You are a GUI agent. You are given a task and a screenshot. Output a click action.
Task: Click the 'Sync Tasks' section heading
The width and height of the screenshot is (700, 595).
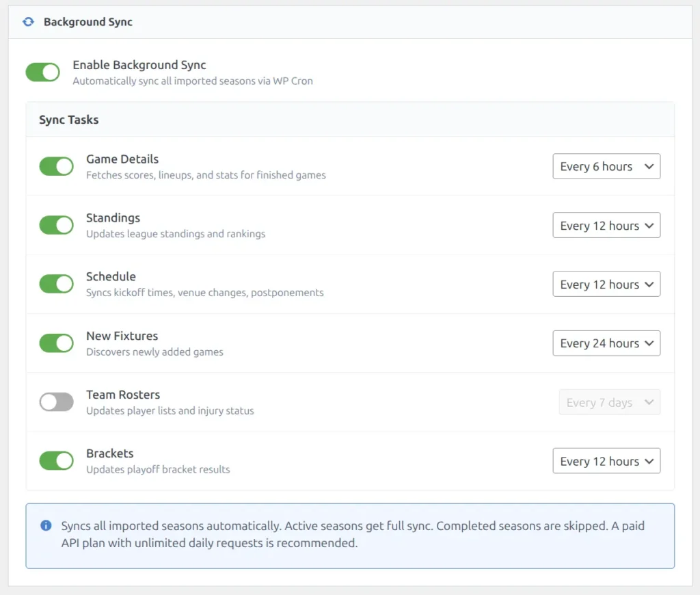(69, 120)
